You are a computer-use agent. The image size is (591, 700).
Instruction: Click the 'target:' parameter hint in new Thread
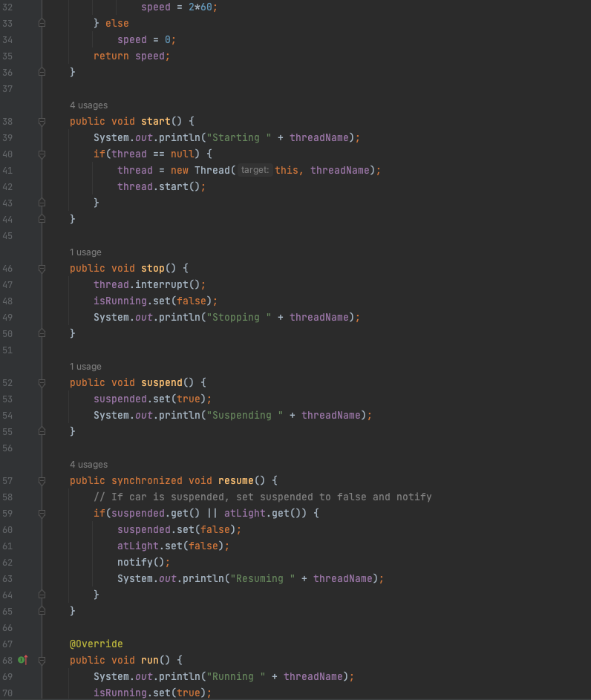point(255,170)
